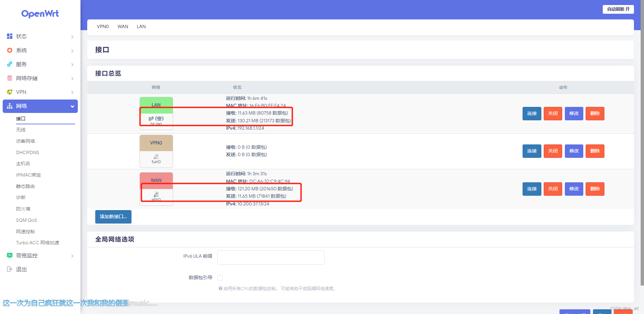Click 关闭 for the LAN interface
The height and width of the screenshot is (314, 644).
[553, 113]
